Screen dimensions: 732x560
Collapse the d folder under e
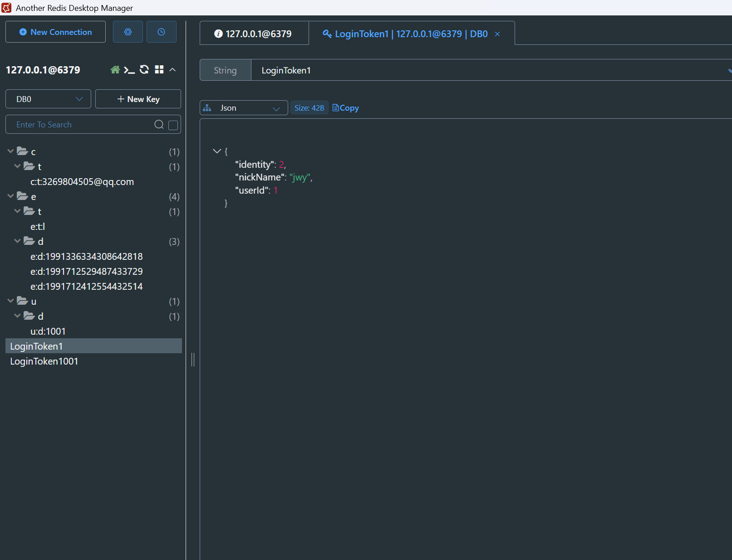(x=18, y=241)
